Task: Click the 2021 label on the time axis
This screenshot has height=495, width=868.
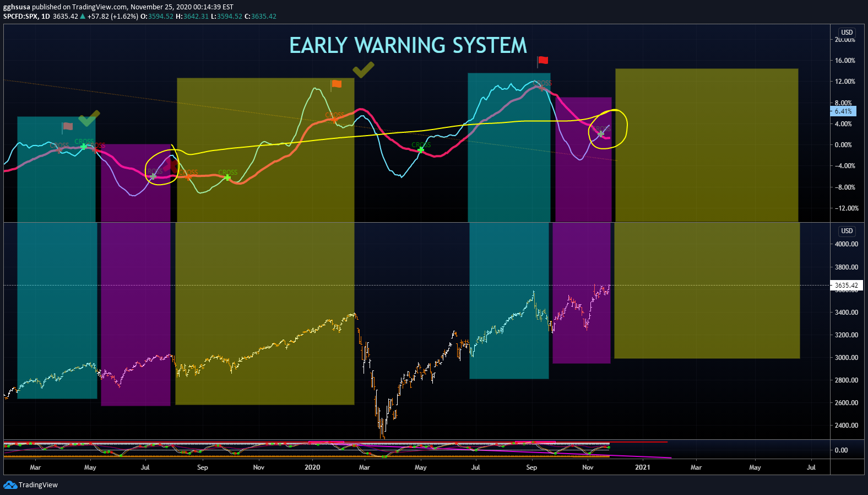Action: coord(642,467)
